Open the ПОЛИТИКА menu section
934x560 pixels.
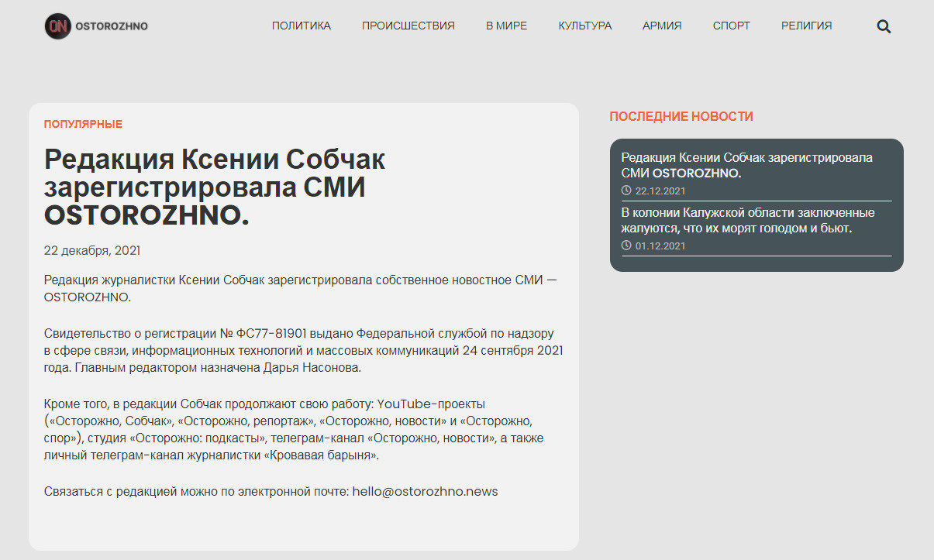click(302, 26)
